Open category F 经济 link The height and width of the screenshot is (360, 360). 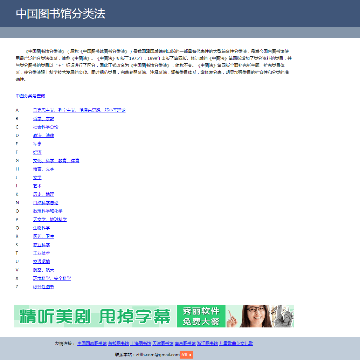point(37,152)
